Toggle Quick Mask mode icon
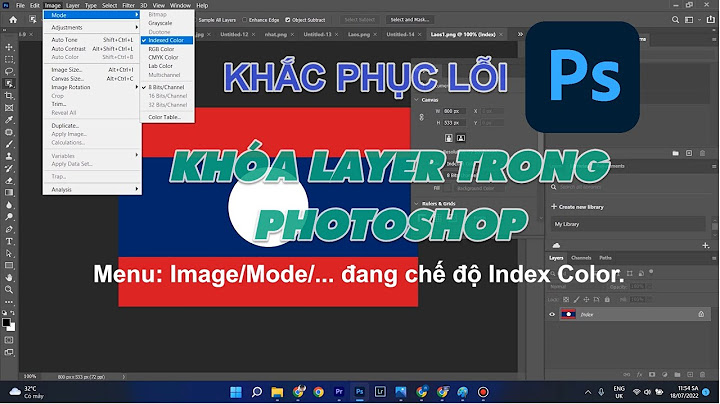The height and width of the screenshot is (404, 720). click(x=9, y=340)
